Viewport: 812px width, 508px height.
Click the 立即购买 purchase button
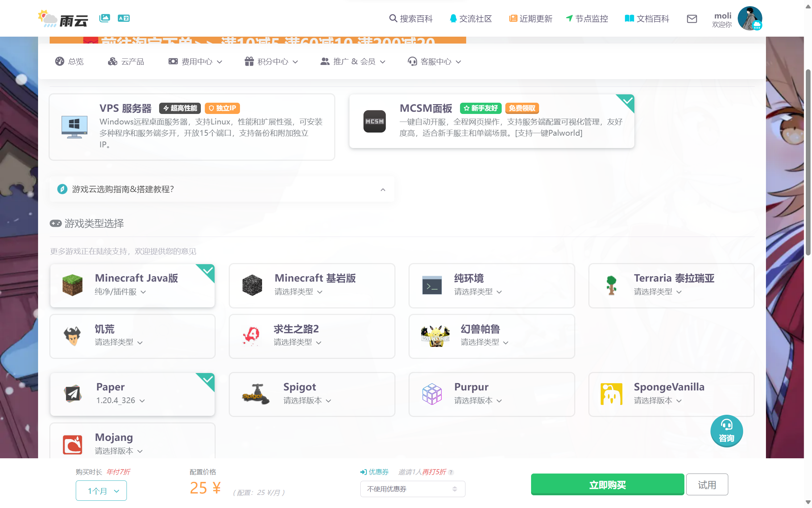[x=607, y=484]
